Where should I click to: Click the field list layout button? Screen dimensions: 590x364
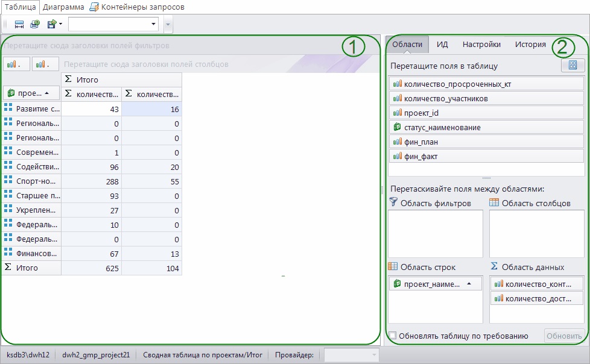point(573,66)
